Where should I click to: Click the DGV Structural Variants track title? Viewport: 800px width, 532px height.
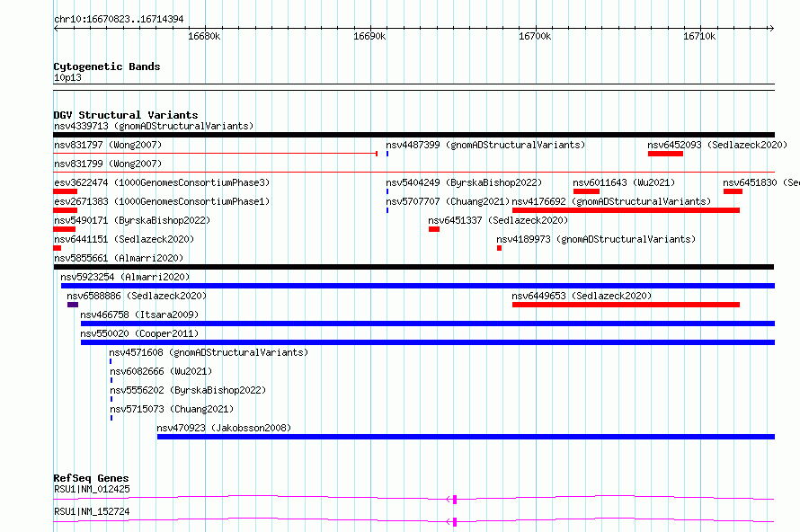(x=126, y=115)
